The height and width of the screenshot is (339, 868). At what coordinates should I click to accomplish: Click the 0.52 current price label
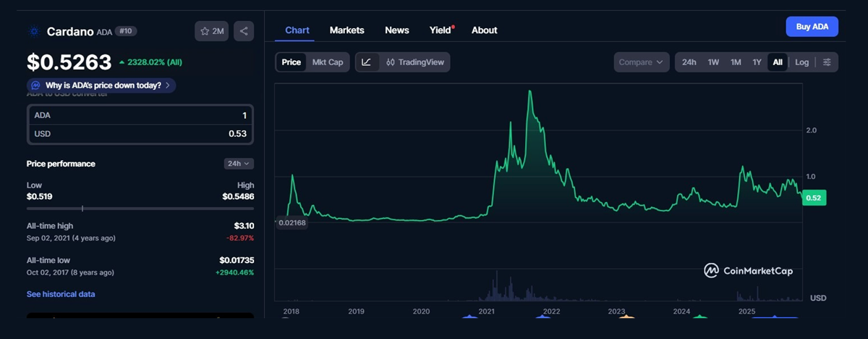(814, 198)
